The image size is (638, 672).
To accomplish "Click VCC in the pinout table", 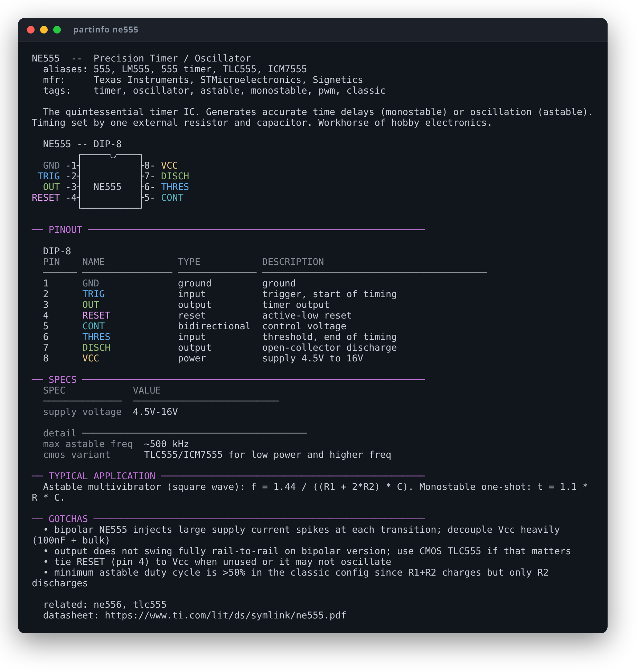I will click(x=91, y=358).
